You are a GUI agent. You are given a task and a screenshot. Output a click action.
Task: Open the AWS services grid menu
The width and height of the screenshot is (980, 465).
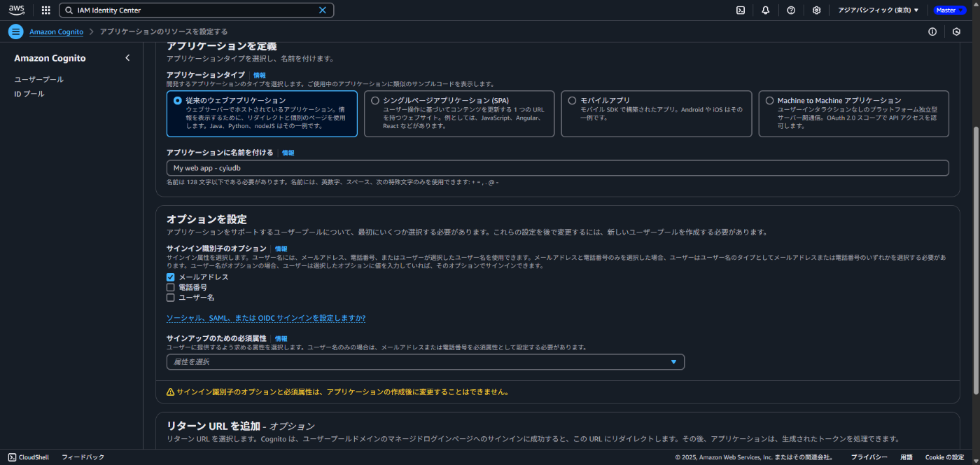click(x=46, y=11)
